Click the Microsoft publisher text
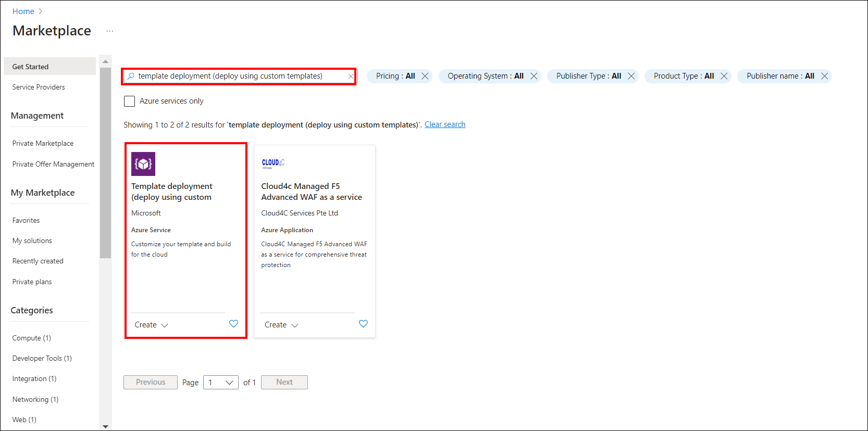This screenshot has width=868, height=431. [146, 213]
